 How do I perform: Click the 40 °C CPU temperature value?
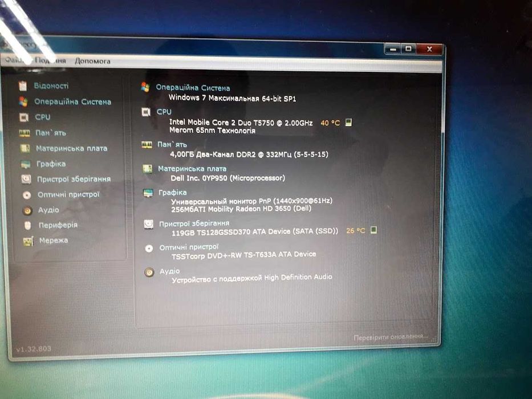pos(330,123)
